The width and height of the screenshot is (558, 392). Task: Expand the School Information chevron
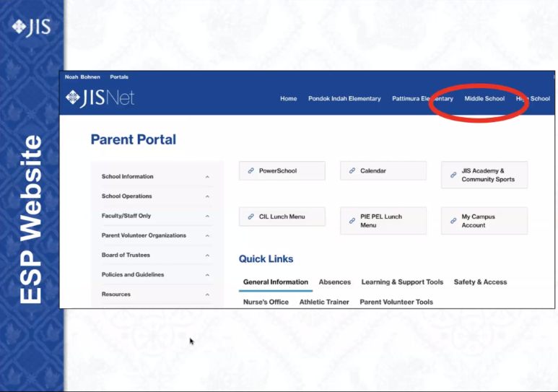click(x=207, y=177)
